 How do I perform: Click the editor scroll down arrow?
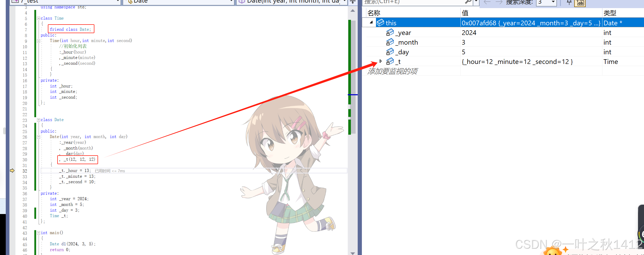[353, 253]
